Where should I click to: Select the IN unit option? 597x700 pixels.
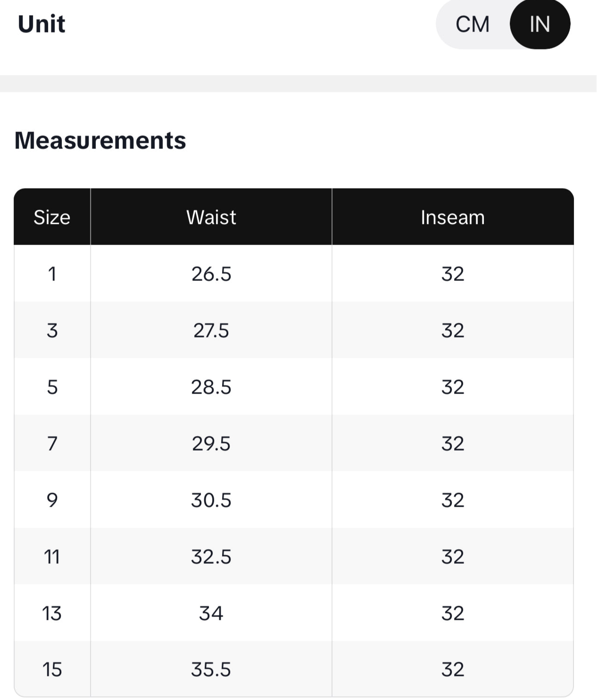540,25
